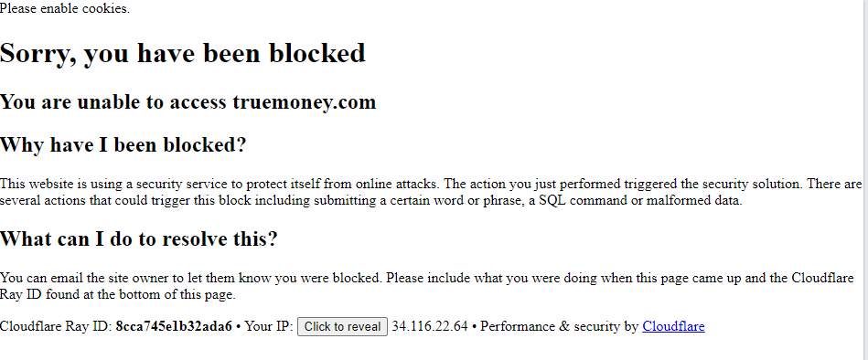
Task: Click the words "You are unable to access"
Action: (113, 102)
